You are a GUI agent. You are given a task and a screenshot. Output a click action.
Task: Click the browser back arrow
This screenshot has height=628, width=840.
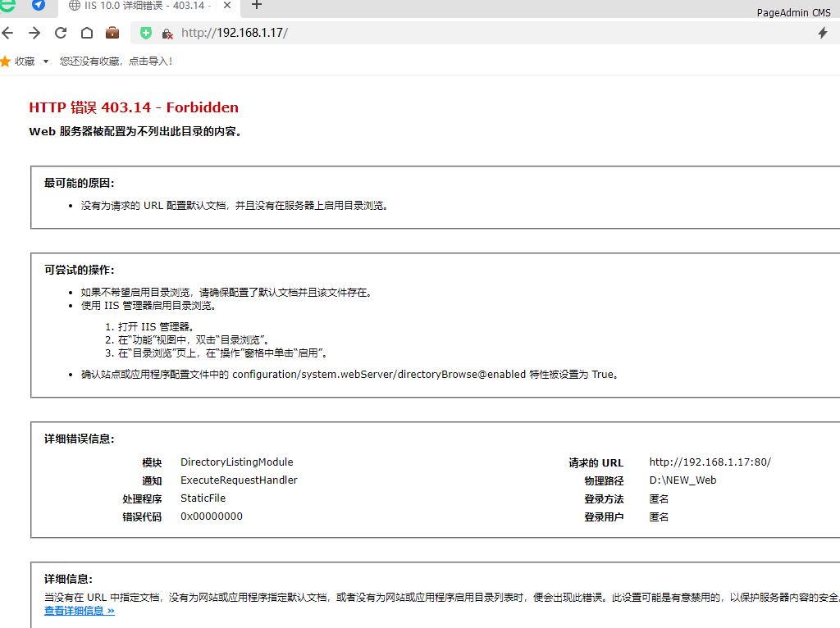pyautogui.click(x=8, y=33)
